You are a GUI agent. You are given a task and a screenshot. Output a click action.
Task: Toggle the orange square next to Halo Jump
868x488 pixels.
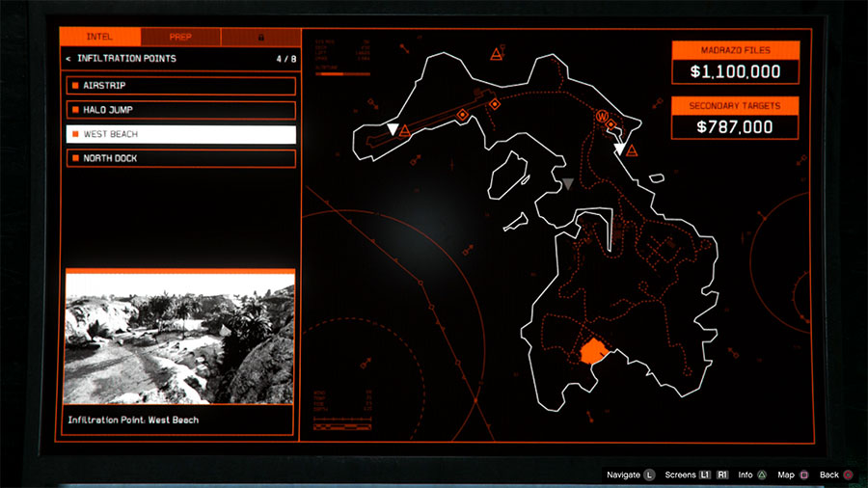tap(74, 110)
